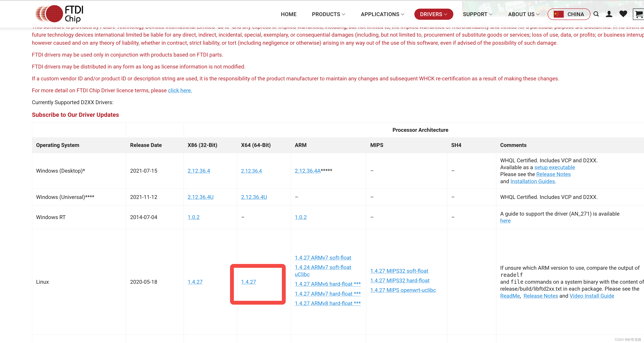Screen dimensions: 644x343
Task: Expand the DRIVERS menu
Action: 434,14
